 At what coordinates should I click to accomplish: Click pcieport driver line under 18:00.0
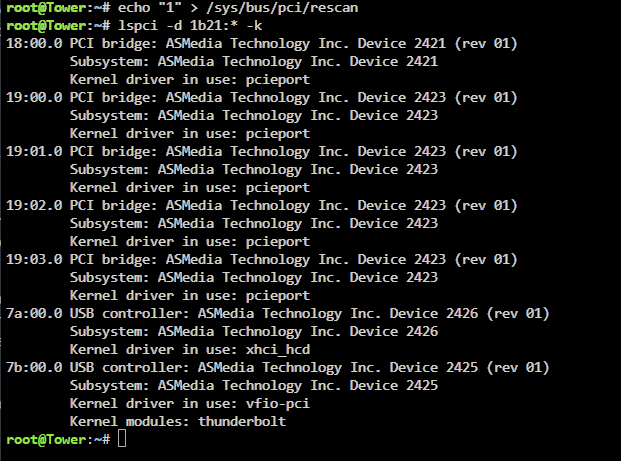[189, 79]
